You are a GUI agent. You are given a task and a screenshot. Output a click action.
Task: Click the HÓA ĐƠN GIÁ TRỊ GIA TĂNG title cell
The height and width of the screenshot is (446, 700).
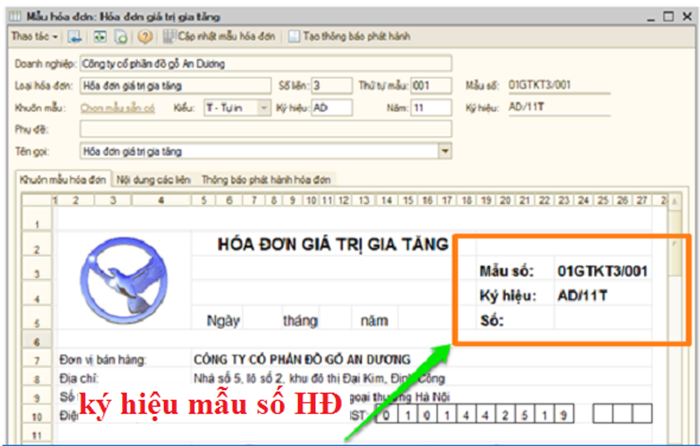[x=333, y=244]
